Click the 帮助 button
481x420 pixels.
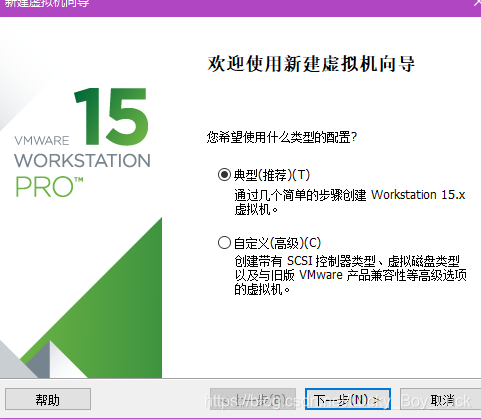pyautogui.click(x=48, y=399)
